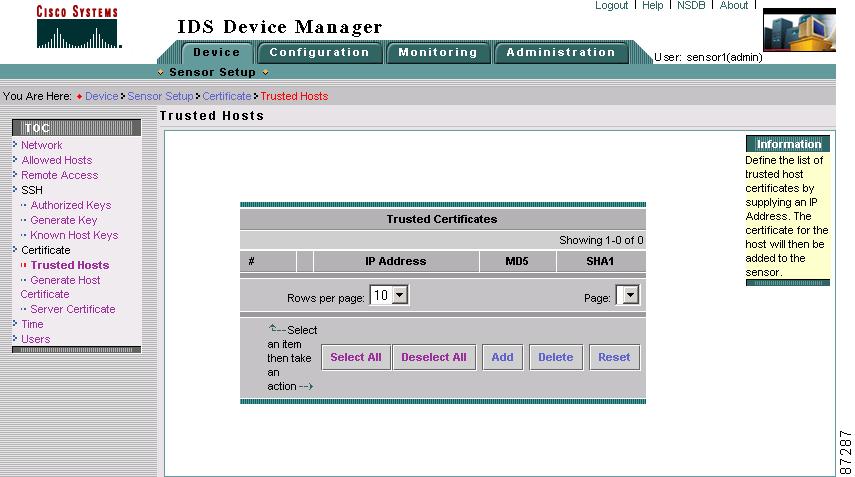The width and height of the screenshot is (855, 477).
Task: Open Allowed Hosts in the TOC
Action: click(x=57, y=160)
